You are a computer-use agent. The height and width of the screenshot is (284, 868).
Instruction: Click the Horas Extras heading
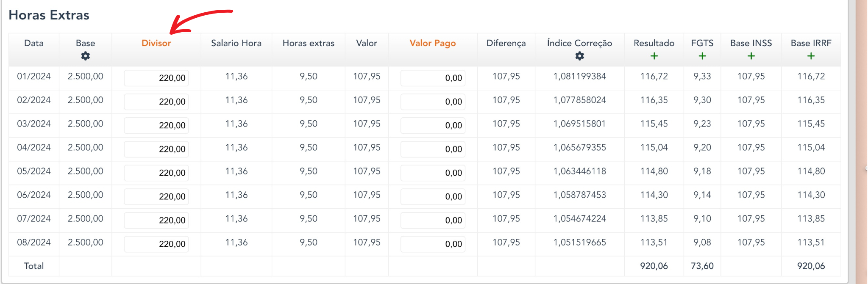click(x=49, y=15)
